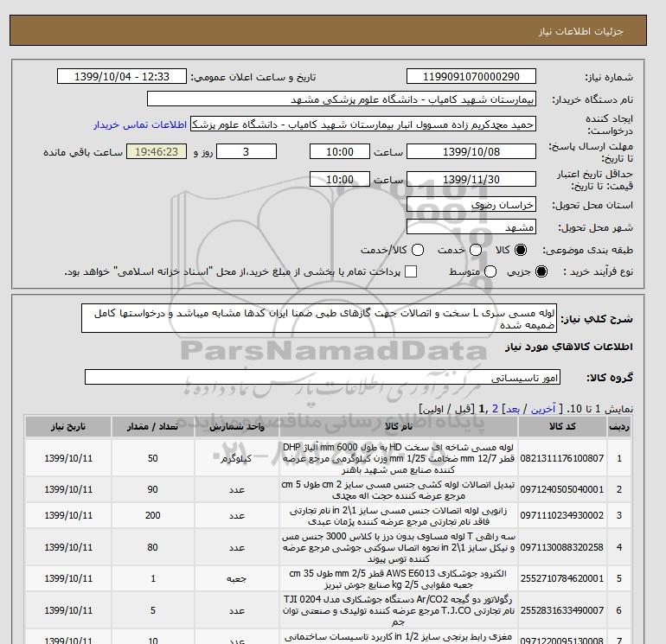
Task: Click item code 2552710784620001
Action: (562, 578)
